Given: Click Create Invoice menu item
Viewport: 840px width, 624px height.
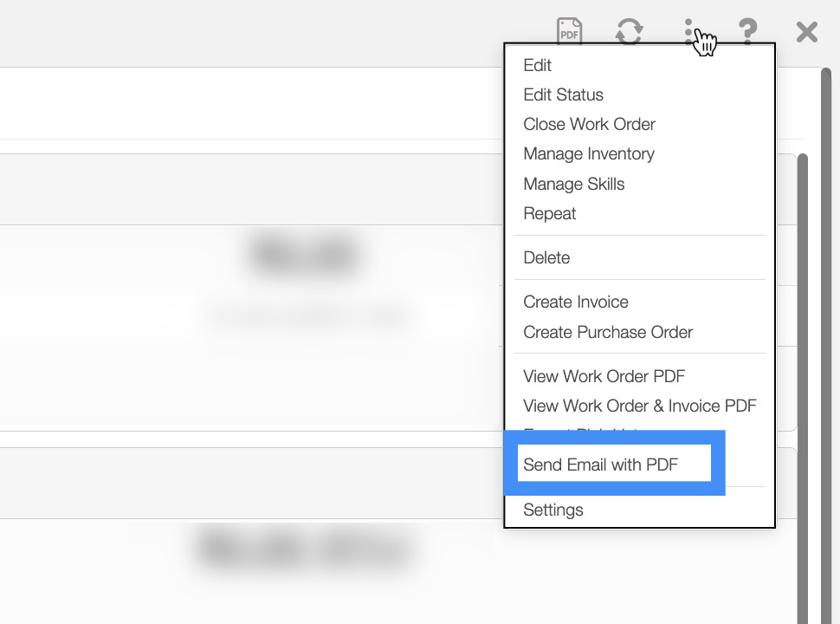Looking at the screenshot, I should click(575, 302).
